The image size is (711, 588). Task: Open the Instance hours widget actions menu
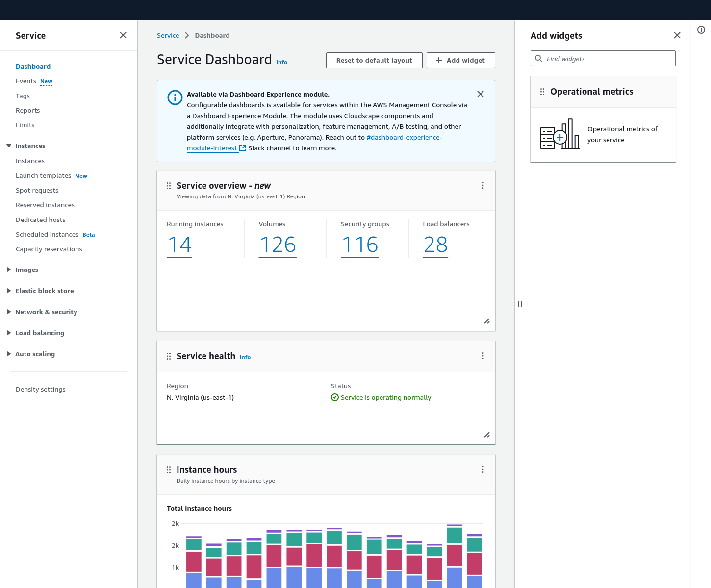coord(482,469)
